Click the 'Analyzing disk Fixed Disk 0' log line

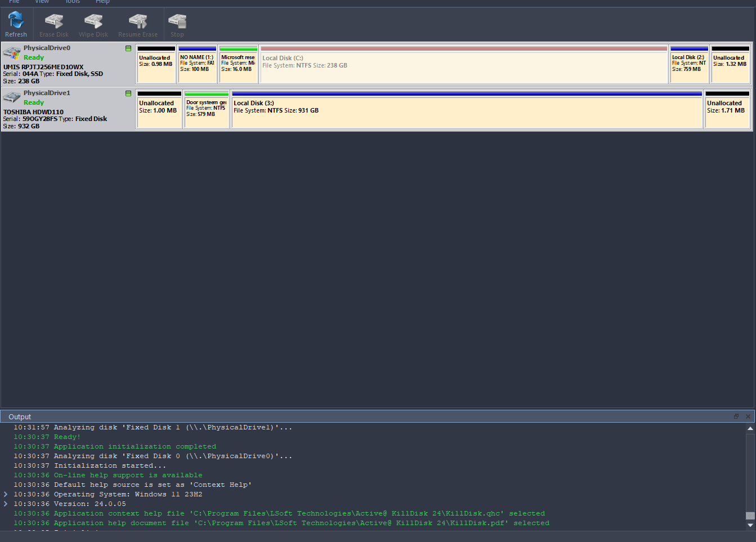click(153, 456)
